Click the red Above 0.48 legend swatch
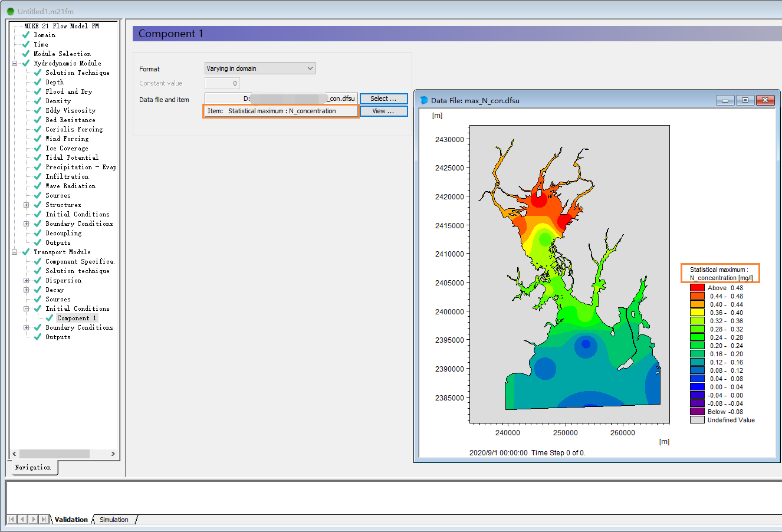 pos(697,288)
